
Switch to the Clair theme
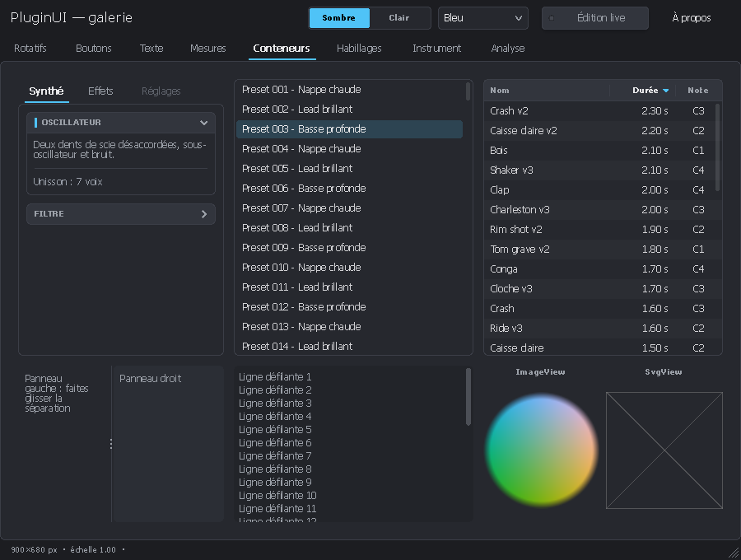click(399, 18)
